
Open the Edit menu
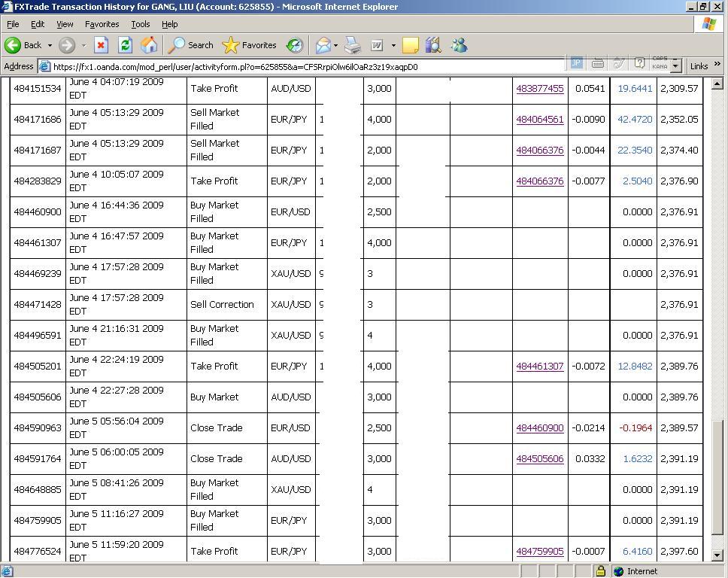[x=38, y=24]
